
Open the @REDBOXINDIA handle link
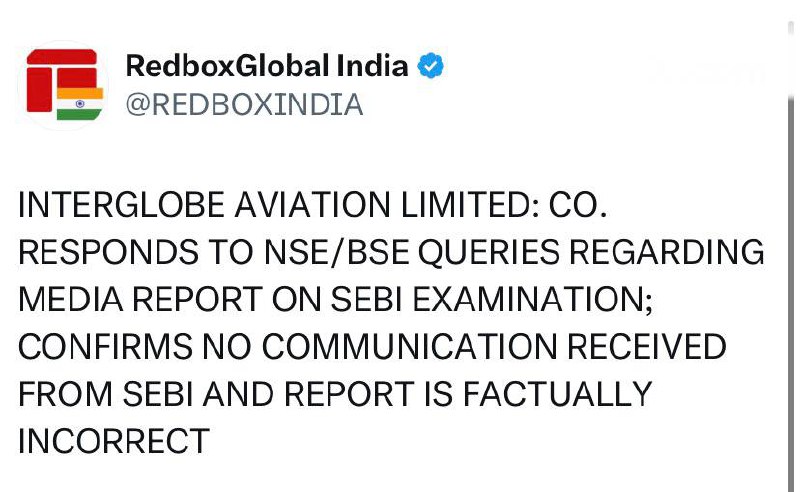point(243,104)
